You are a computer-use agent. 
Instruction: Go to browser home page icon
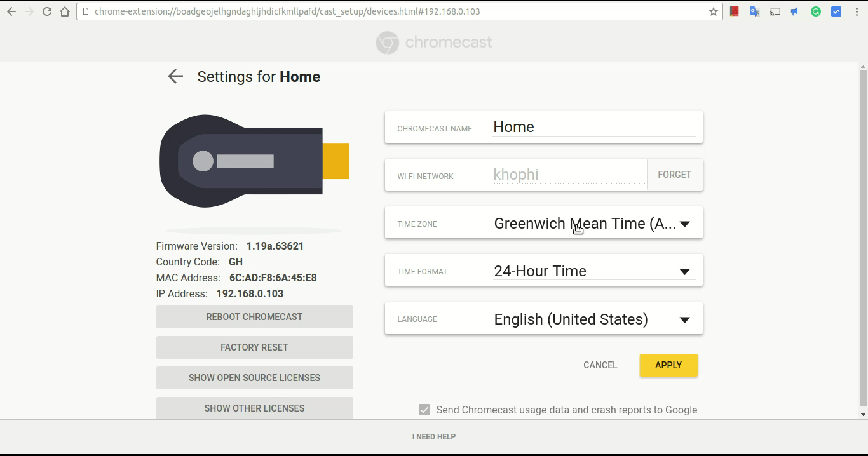pyautogui.click(x=65, y=11)
